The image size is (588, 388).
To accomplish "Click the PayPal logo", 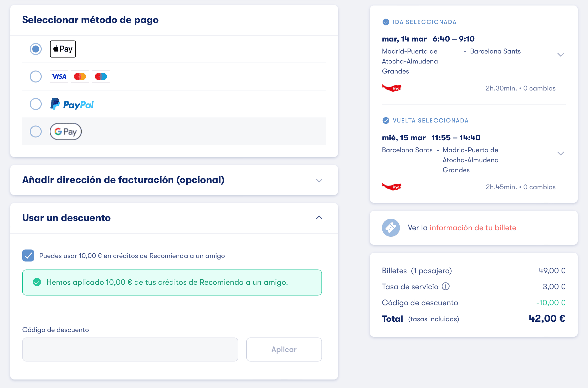I will [x=72, y=104].
